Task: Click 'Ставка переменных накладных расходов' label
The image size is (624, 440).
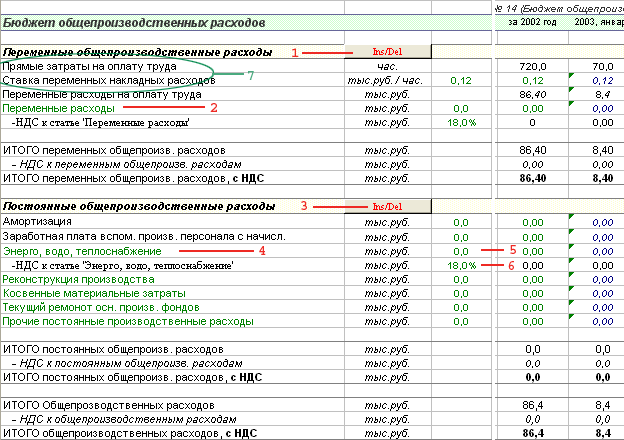Action: click(x=109, y=80)
